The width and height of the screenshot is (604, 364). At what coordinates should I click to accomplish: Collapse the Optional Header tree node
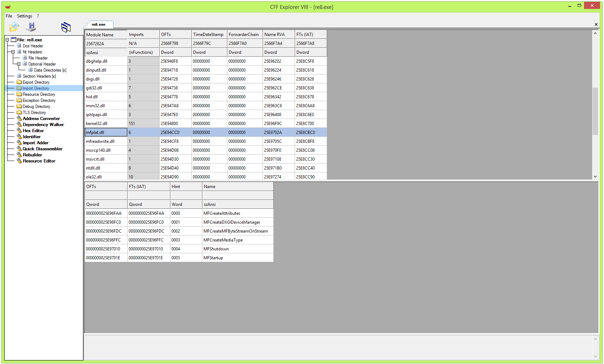pyautogui.click(x=19, y=64)
